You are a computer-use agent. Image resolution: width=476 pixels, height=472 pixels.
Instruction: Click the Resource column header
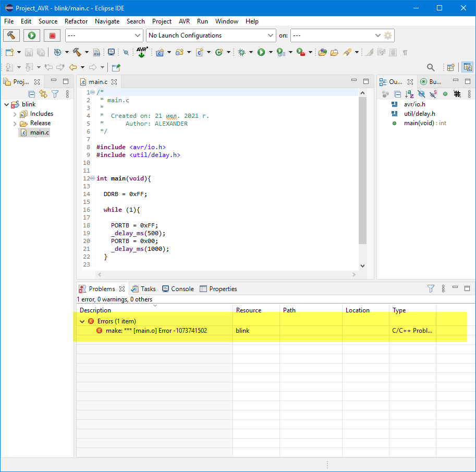tap(256, 310)
